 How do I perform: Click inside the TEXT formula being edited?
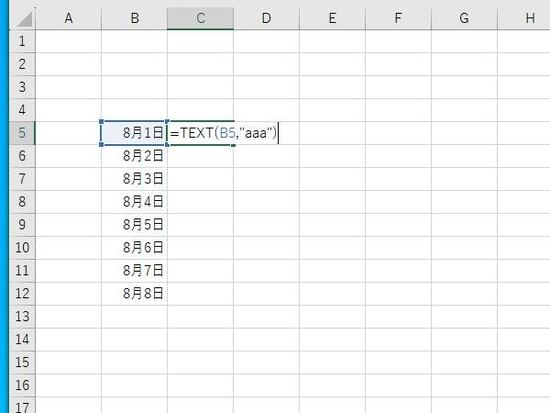[223, 133]
